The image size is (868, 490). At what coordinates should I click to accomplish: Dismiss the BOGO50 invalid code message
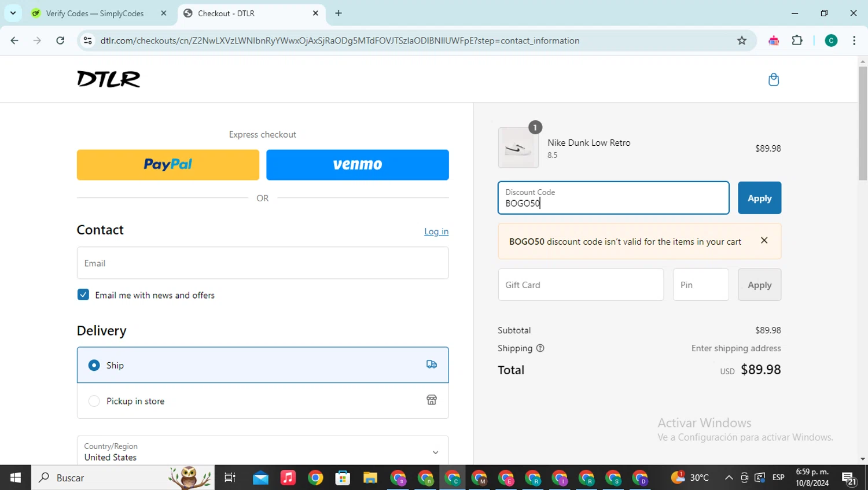(764, 240)
